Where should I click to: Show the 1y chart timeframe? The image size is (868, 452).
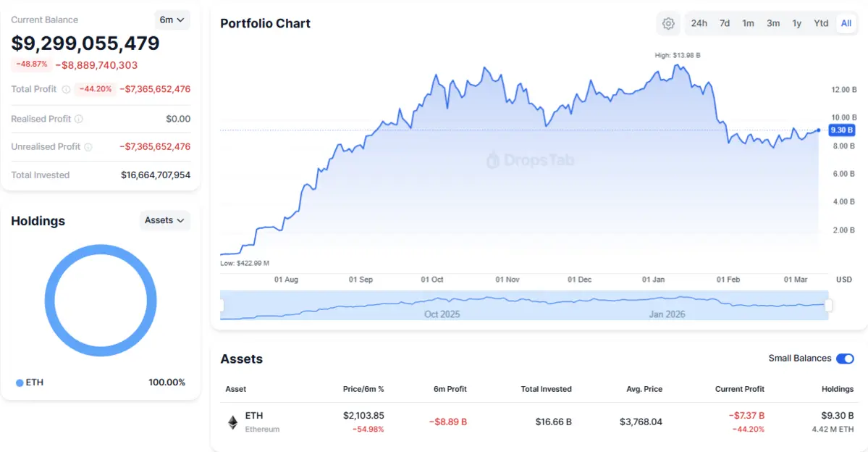pyautogui.click(x=797, y=23)
